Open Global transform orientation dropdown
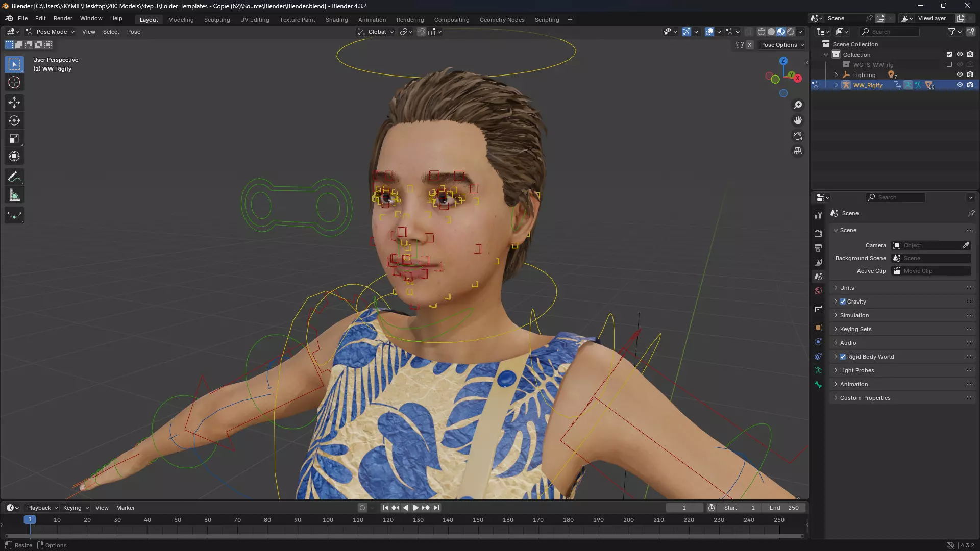The image size is (980, 551). point(376,32)
